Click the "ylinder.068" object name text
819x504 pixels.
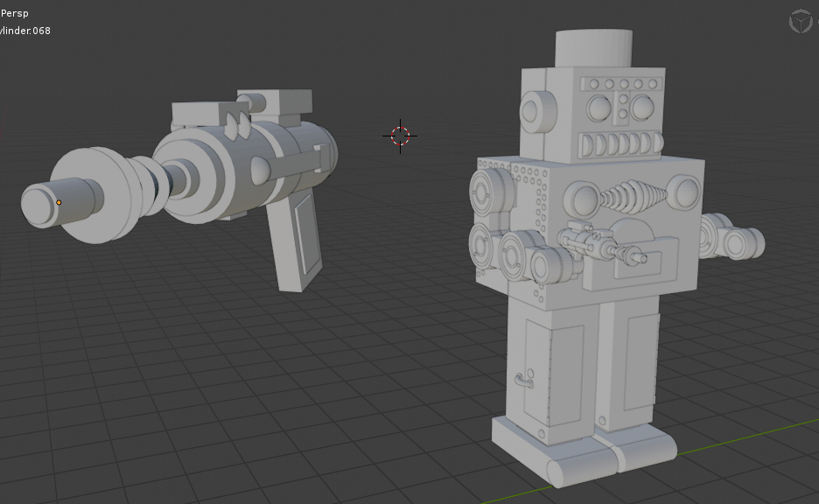tap(25, 31)
